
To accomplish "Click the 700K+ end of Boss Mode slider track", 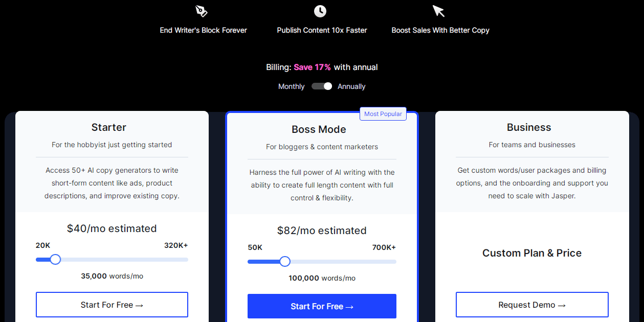I will 394,262.
